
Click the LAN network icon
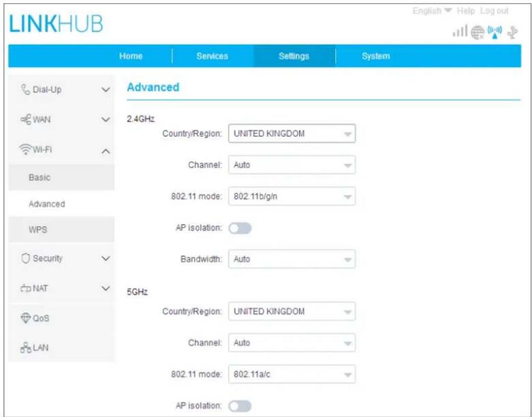coord(26,348)
